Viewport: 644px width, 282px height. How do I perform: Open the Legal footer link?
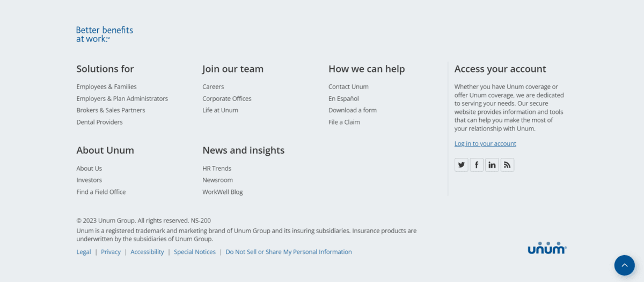pyautogui.click(x=84, y=252)
